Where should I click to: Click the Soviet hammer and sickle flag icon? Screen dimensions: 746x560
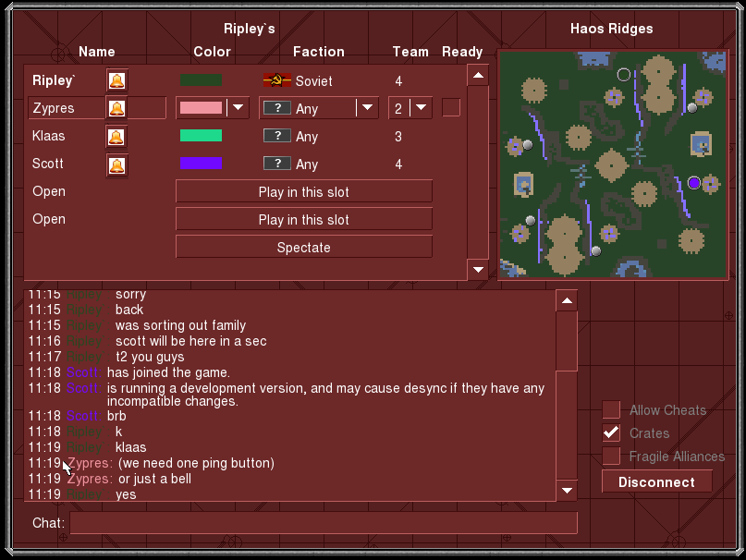tap(277, 80)
